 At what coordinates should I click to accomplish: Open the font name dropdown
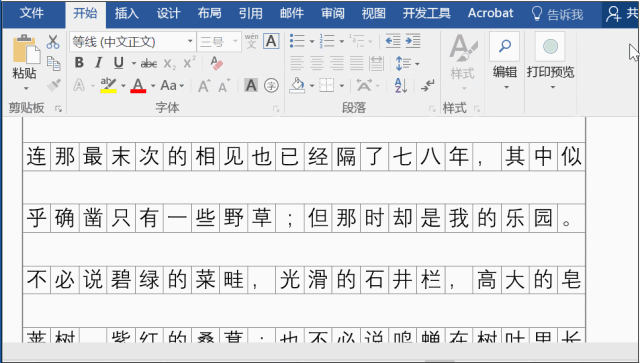190,42
